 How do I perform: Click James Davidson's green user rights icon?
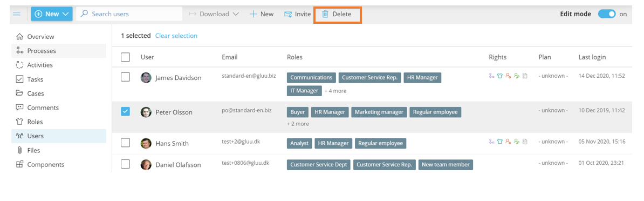point(517,76)
